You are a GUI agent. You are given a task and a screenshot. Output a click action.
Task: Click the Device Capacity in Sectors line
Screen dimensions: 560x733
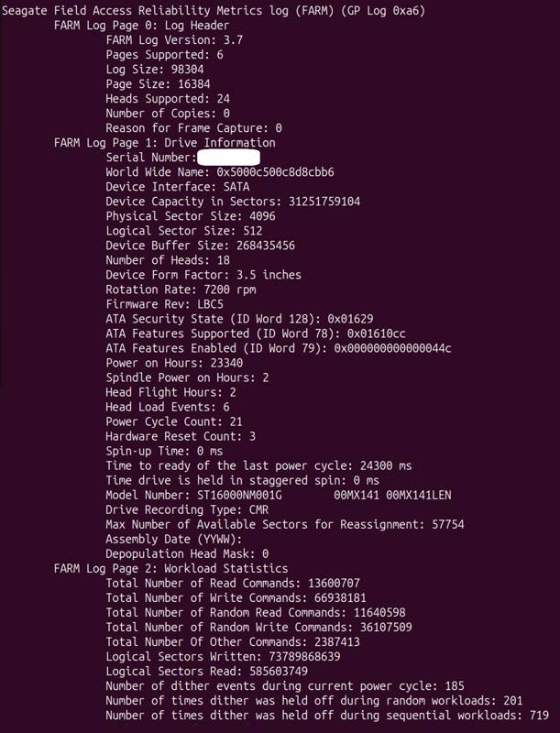pos(233,202)
